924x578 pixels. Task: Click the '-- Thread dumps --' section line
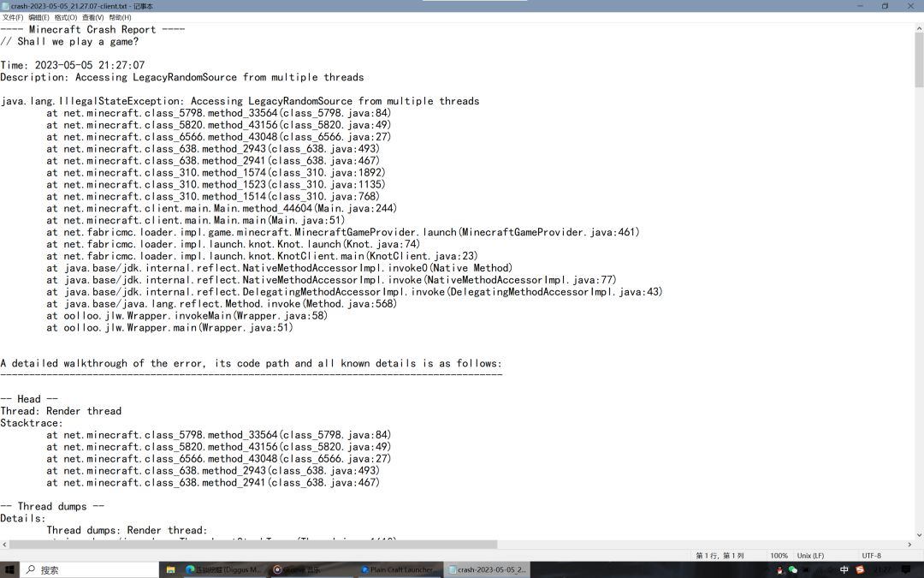(x=52, y=507)
